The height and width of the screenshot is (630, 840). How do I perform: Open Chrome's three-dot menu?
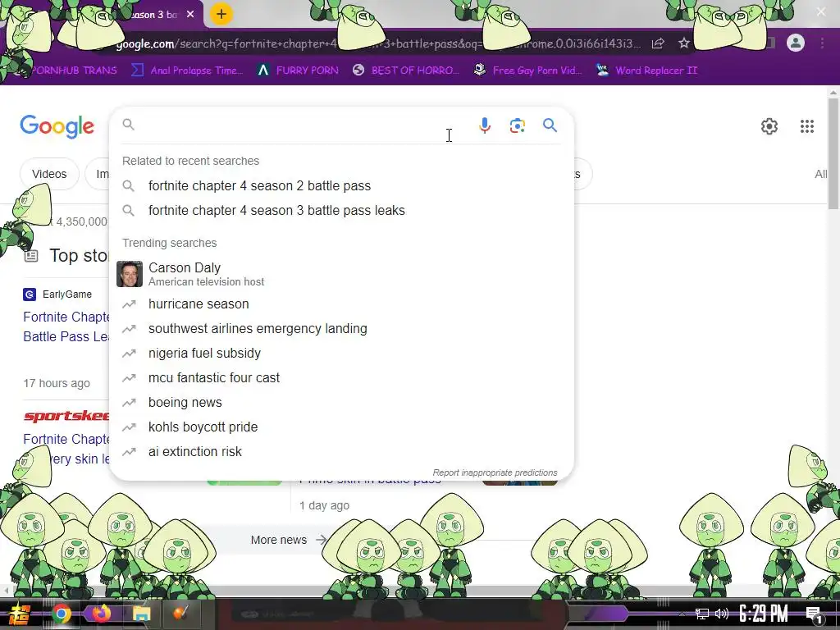pos(822,43)
